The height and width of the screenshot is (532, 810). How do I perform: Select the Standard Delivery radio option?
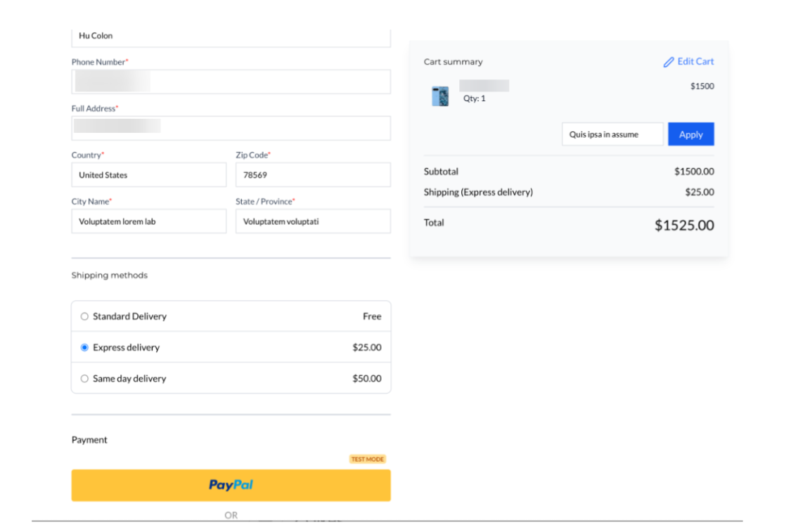(x=84, y=316)
